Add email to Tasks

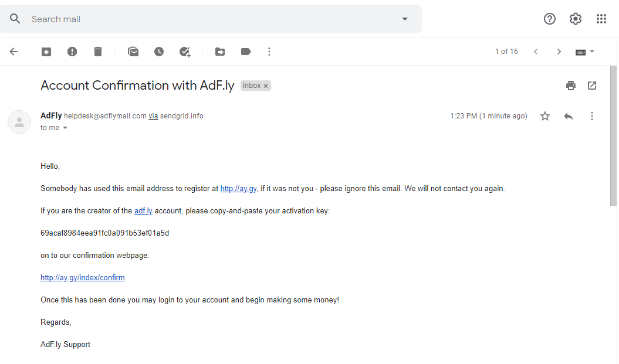185,52
